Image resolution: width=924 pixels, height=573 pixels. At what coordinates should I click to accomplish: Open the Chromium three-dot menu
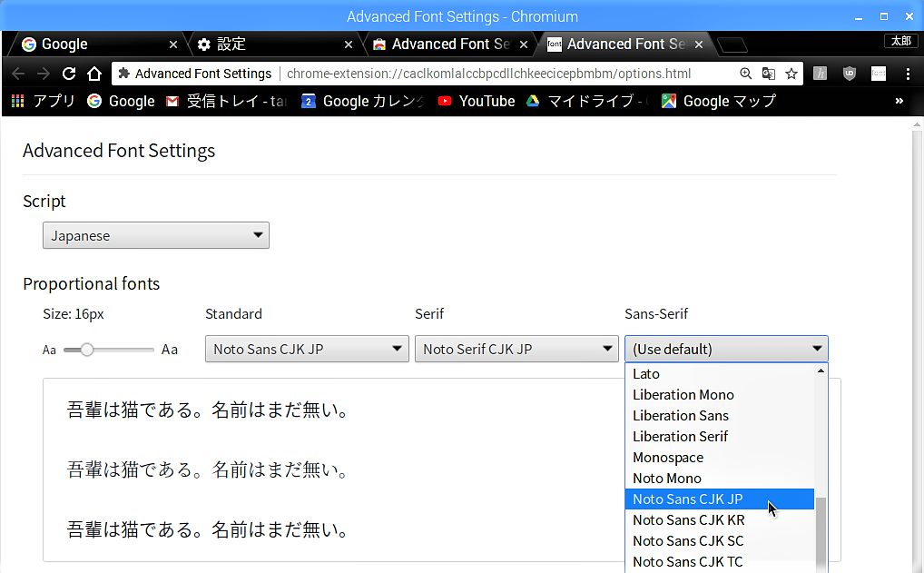[x=908, y=74]
